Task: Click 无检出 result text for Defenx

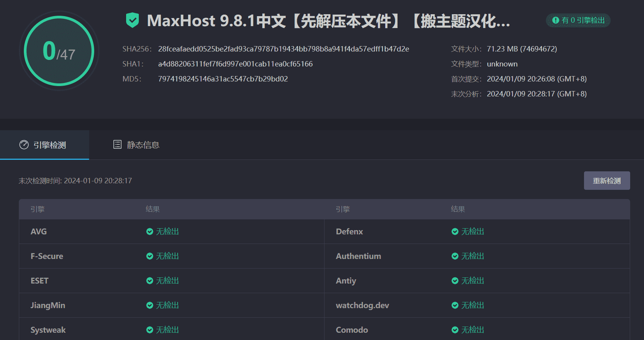Action: [x=473, y=231]
